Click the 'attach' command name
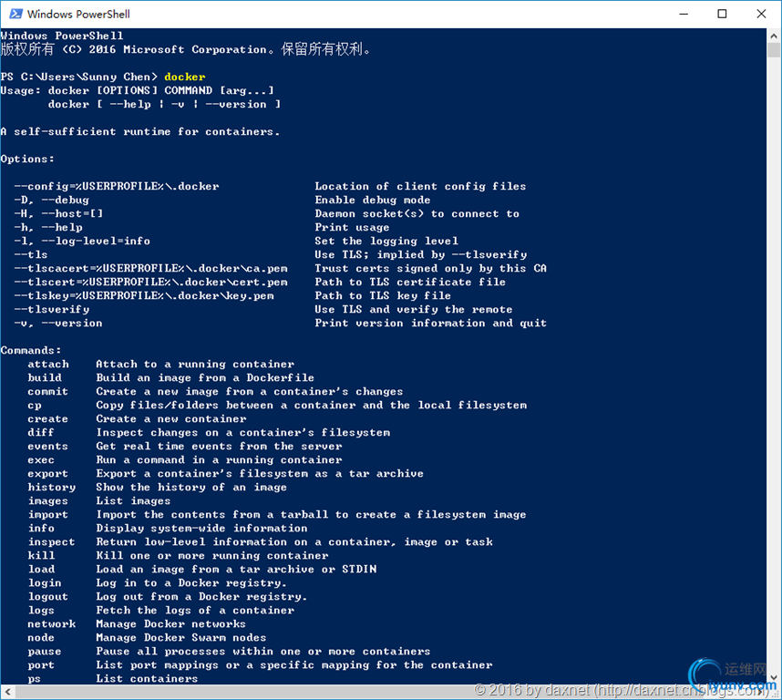 click(48, 364)
